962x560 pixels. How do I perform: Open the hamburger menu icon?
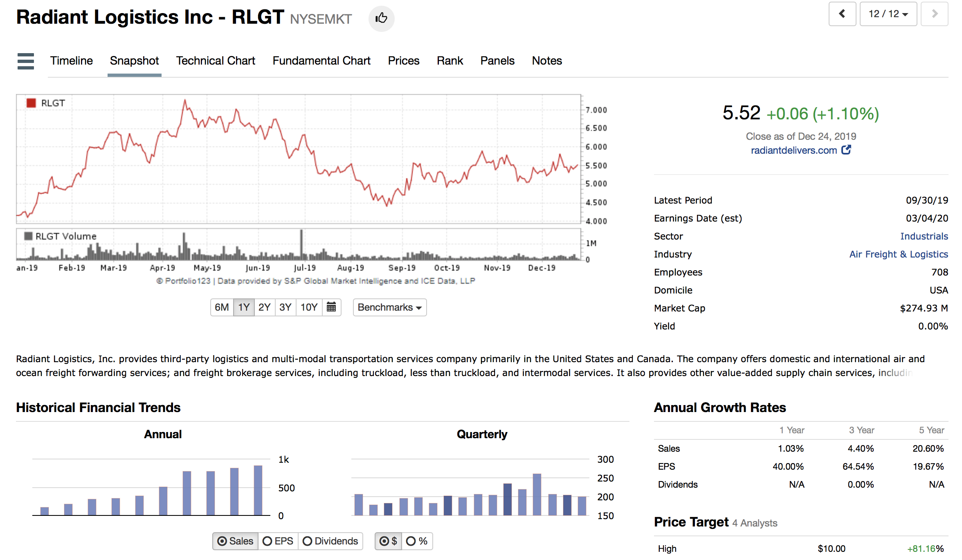coord(26,61)
